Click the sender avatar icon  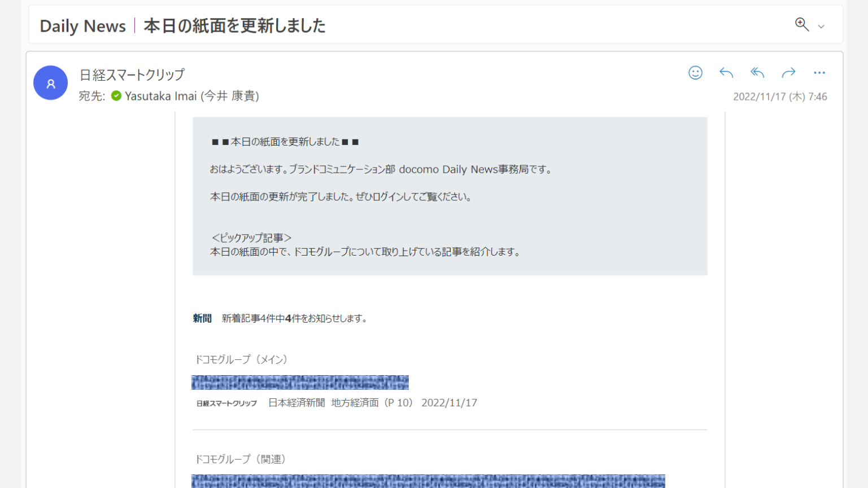coord(50,83)
